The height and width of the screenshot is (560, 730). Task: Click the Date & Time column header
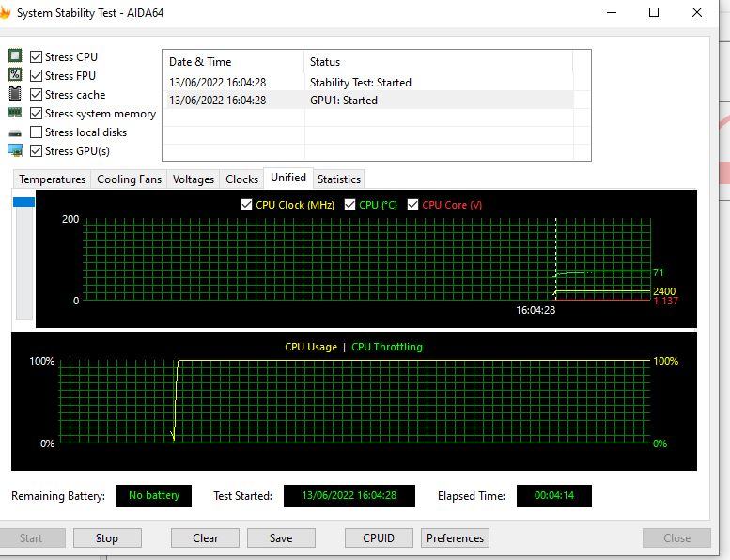point(233,62)
